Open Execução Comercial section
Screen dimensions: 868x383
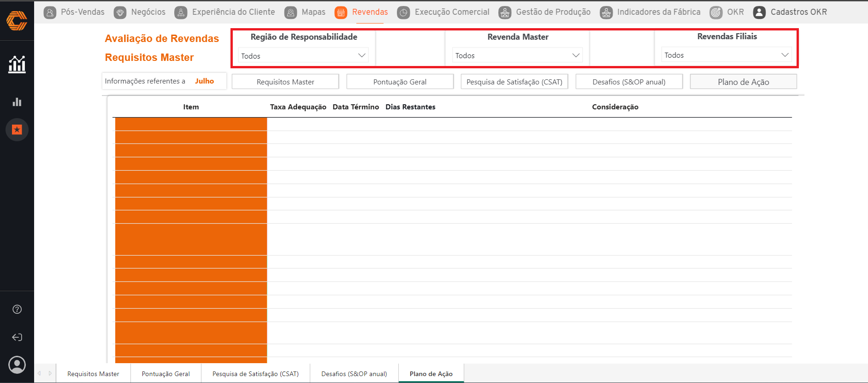pos(452,12)
